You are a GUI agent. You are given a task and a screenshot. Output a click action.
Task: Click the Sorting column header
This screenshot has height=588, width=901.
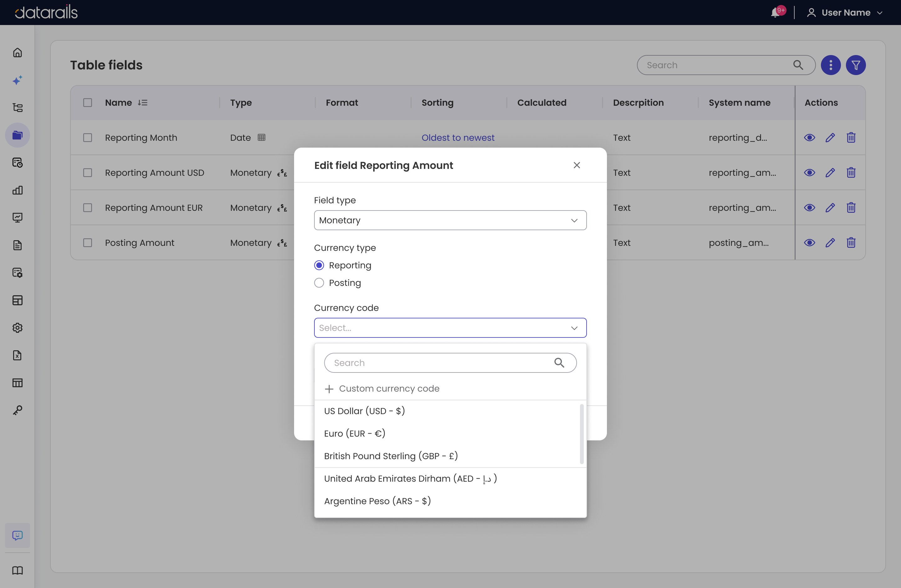(x=437, y=103)
